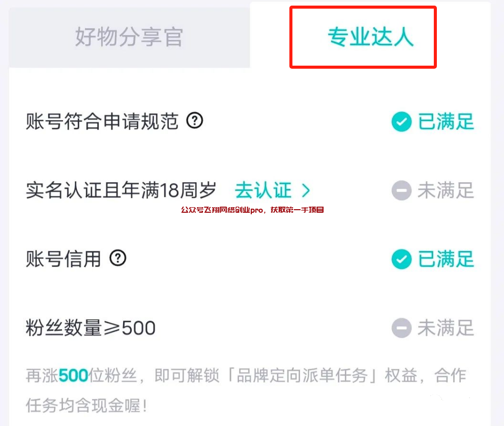
Task: Click the 公众号飞翔网络创业pro watermark text
Action: click(x=253, y=209)
